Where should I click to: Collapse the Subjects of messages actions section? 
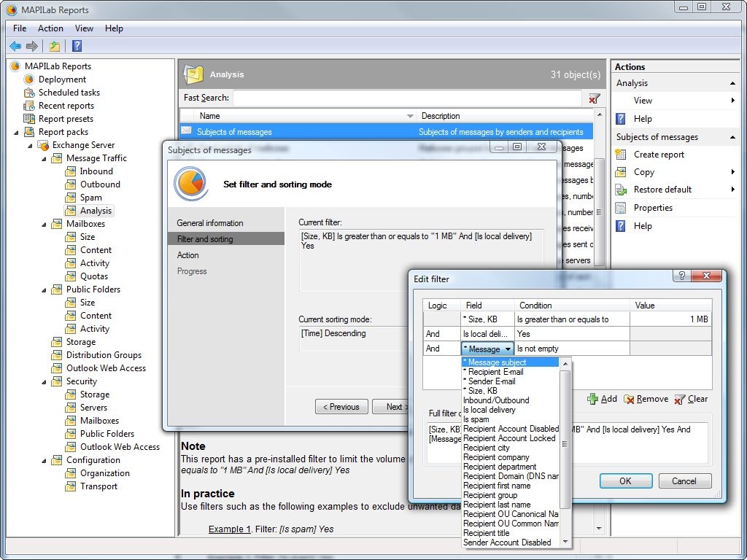click(x=732, y=137)
